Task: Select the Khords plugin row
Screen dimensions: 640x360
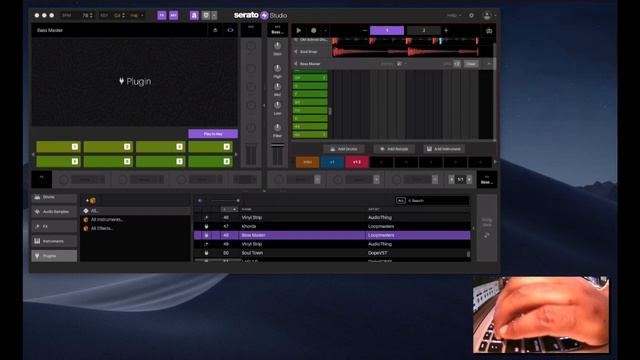Action: pos(332,226)
